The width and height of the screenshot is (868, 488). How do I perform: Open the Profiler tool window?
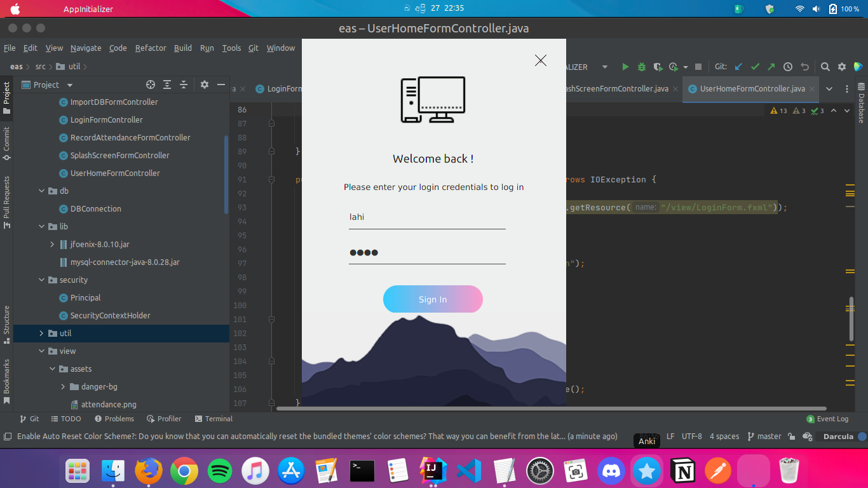pyautogui.click(x=164, y=419)
